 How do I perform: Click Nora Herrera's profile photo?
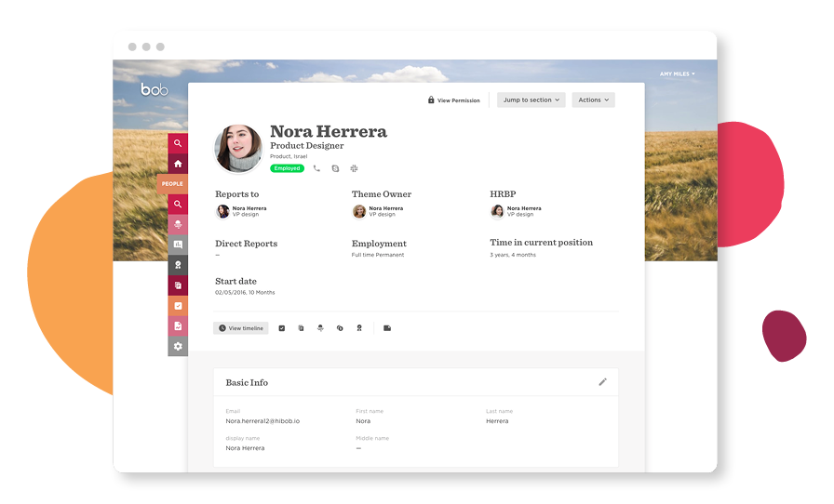click(238, 148)
